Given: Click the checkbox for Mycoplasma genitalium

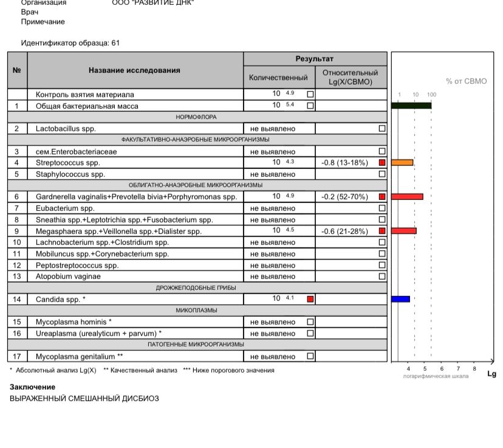Looking at the screenshot, I should [x=310, y=356].
